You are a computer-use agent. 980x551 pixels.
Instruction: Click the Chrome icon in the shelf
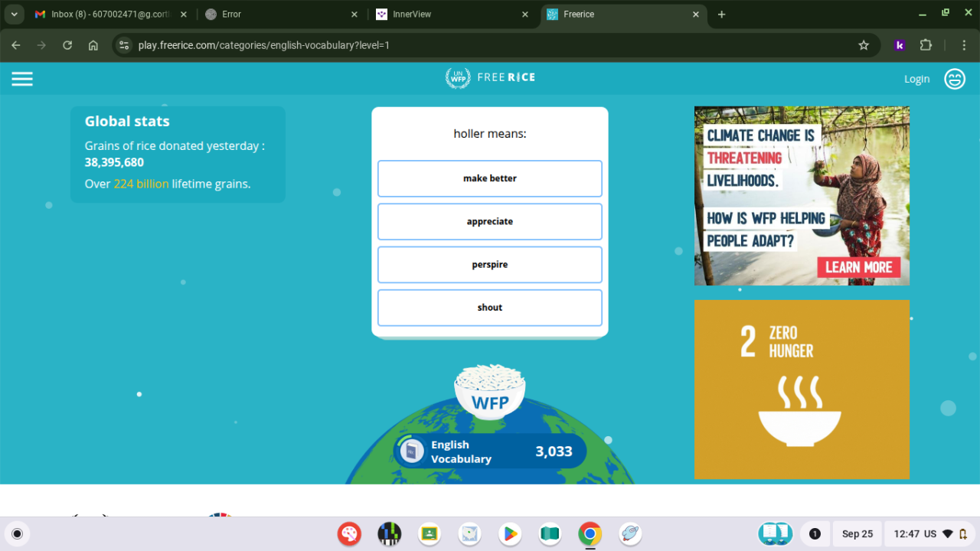590,533
